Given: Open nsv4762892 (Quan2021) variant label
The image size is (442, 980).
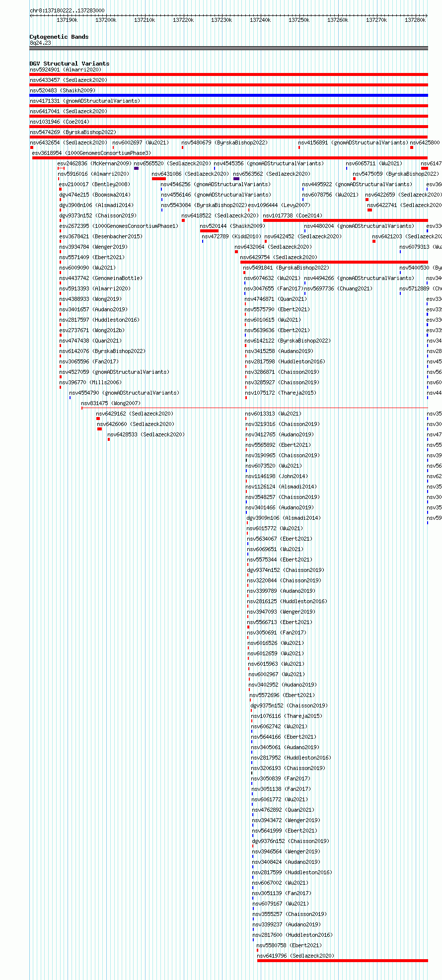Looking at the screenshot, I should [x=283, y=810].
